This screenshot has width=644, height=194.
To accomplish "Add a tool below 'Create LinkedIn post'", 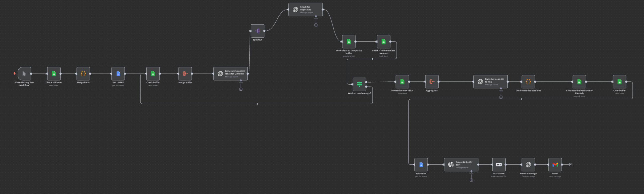I will click(471, 180).
